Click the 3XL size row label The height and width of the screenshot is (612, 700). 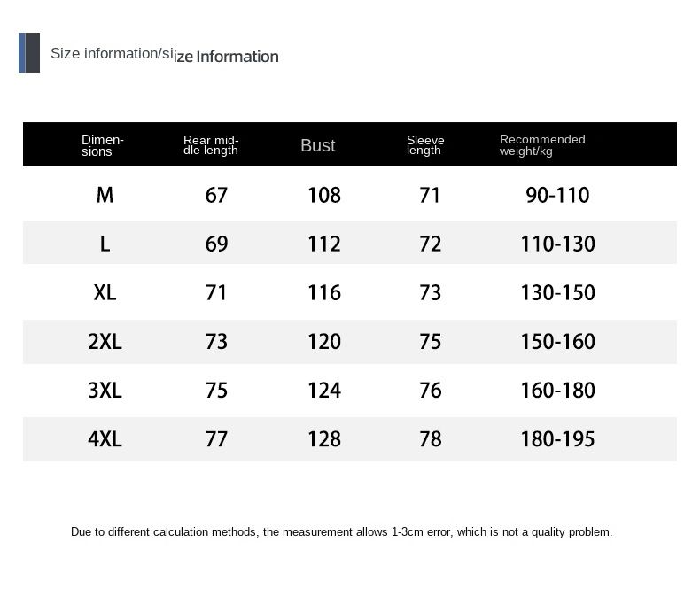coord(105,390)
